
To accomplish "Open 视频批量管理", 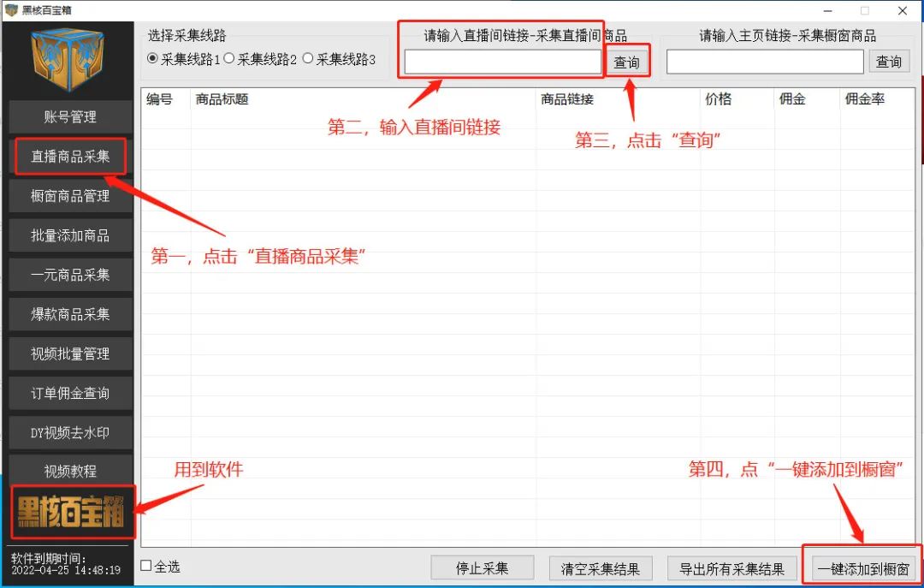I will coord(70,353).
